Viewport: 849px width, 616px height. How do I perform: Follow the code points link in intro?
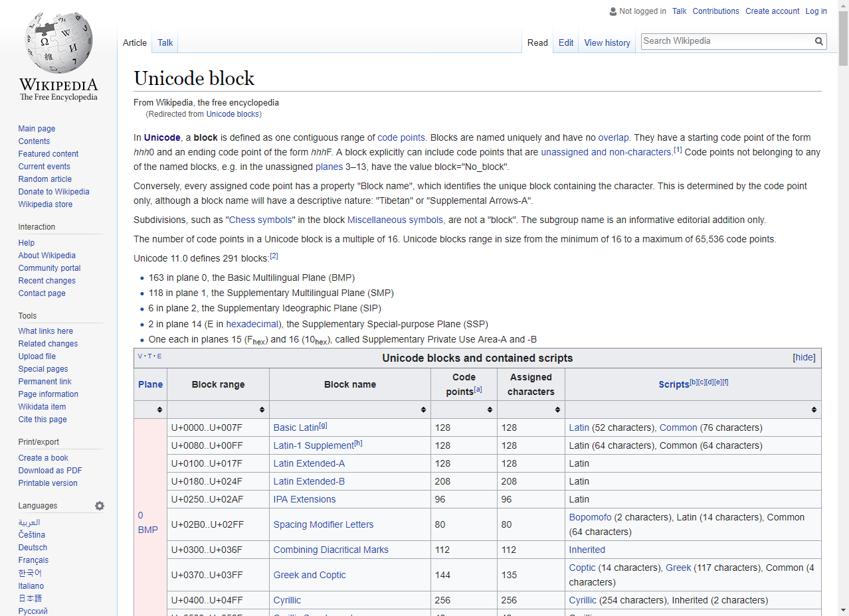(x=401, y=137)
